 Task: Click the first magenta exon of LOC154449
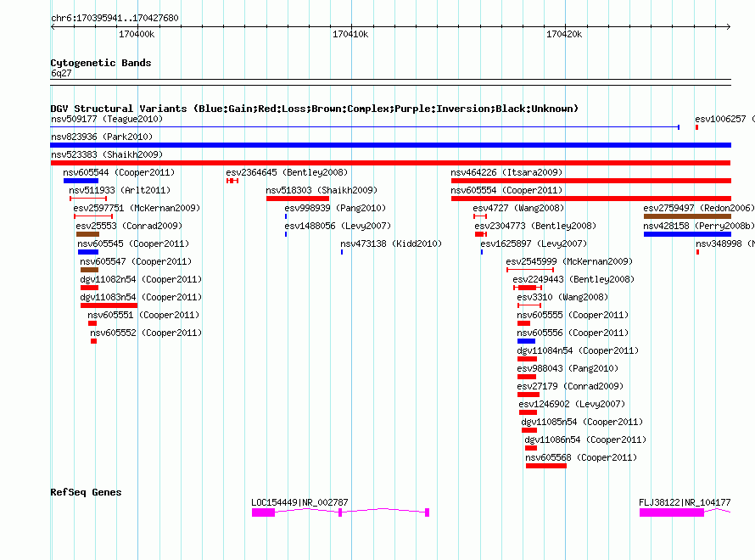coord(263,512)
